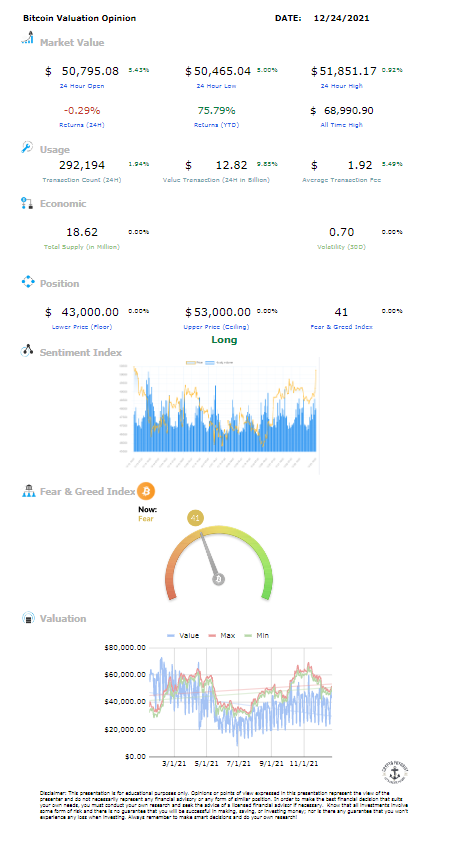Click the Lower Price (Floor) label
The width and height of the screenshot is (458, 846).
82,327
